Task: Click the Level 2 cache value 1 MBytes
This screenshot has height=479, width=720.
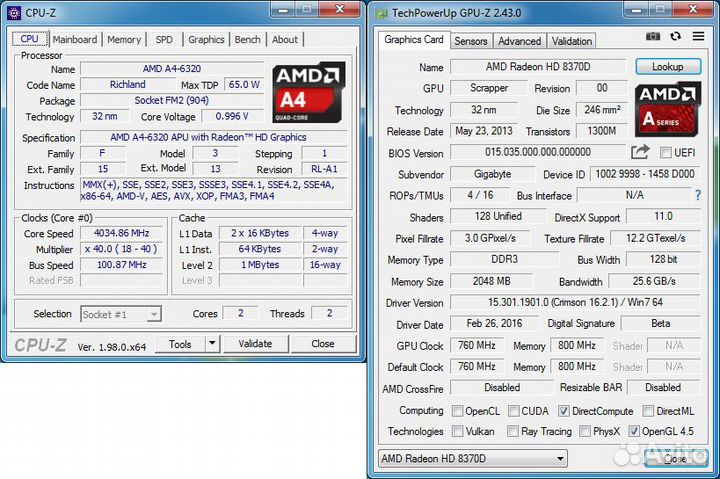Action: coord(260,265)
